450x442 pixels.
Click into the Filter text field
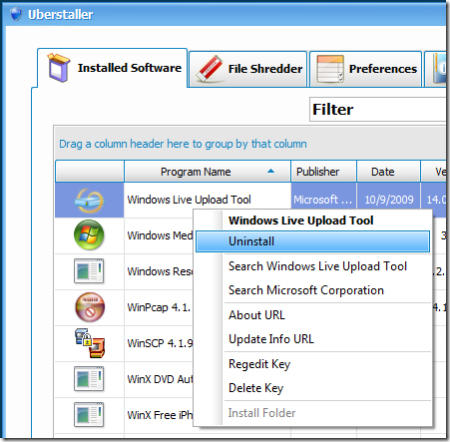[378, 109]
